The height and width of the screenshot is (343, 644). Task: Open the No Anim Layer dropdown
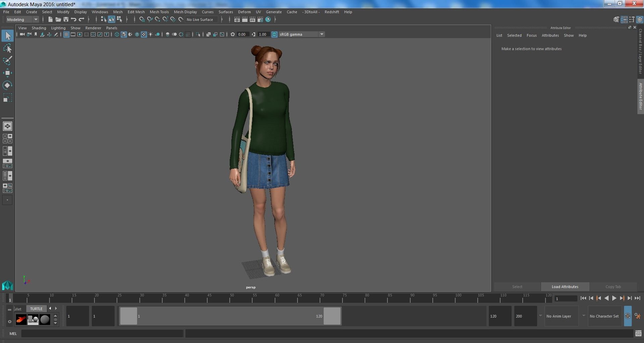(x=562, y=316)
